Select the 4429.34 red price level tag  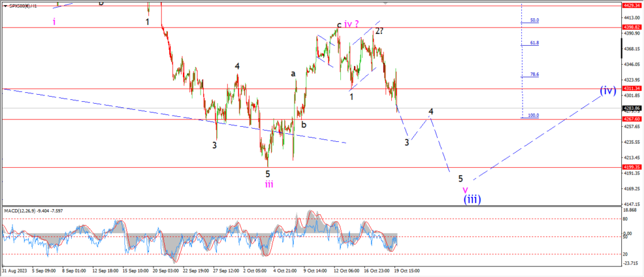pyautogui.click(x=631, y=5)
